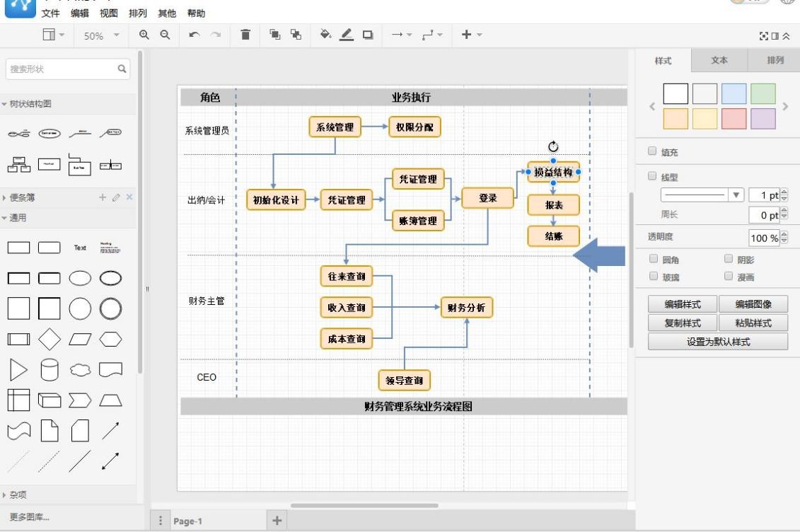The image size is (800, 532).
Task: Toggle the 圆角 rounded checkbox
Action: coord(654,259)
